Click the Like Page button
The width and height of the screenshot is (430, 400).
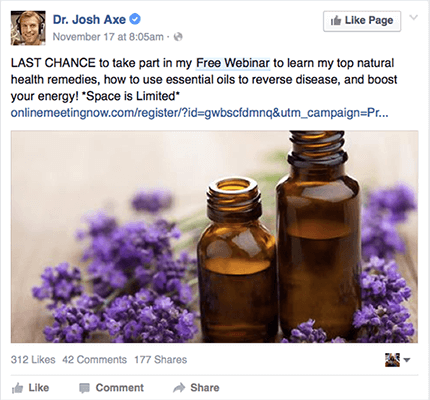tap(362, 21)
